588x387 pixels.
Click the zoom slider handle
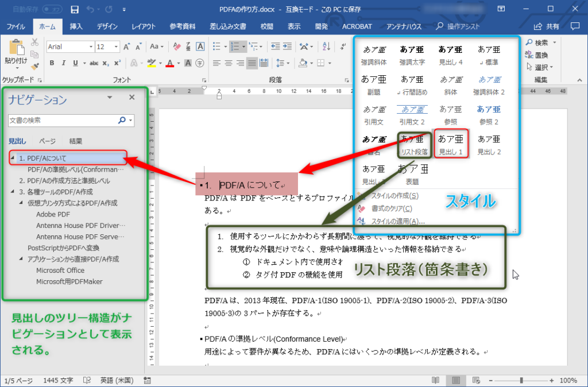point(521,380)
